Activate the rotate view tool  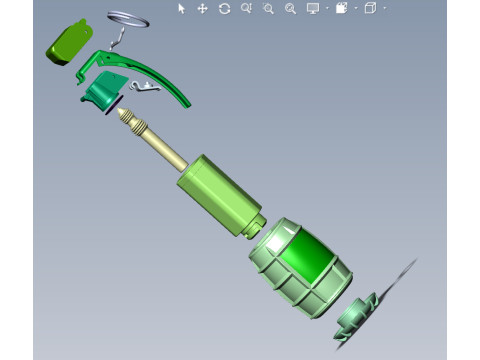224,9
